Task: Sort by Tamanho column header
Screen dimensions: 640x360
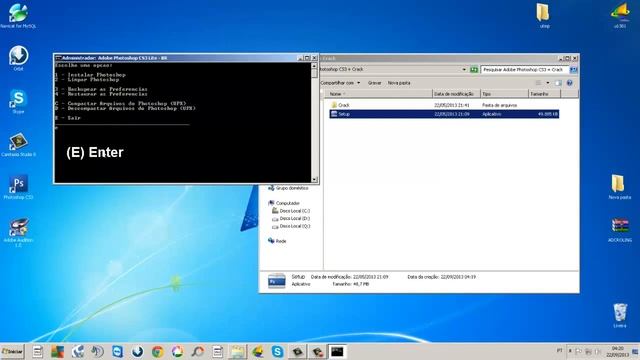Action: point(545,94)
